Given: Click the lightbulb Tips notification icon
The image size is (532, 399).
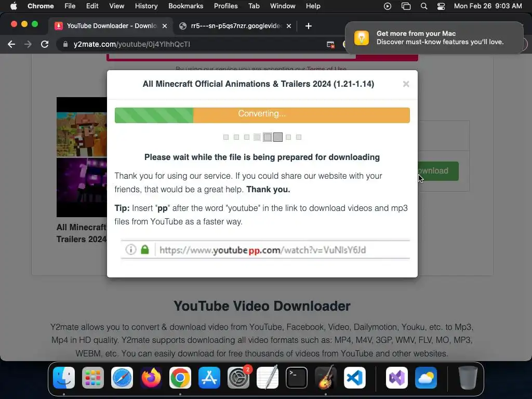Looking at the screenshot, I should (362, 37).
